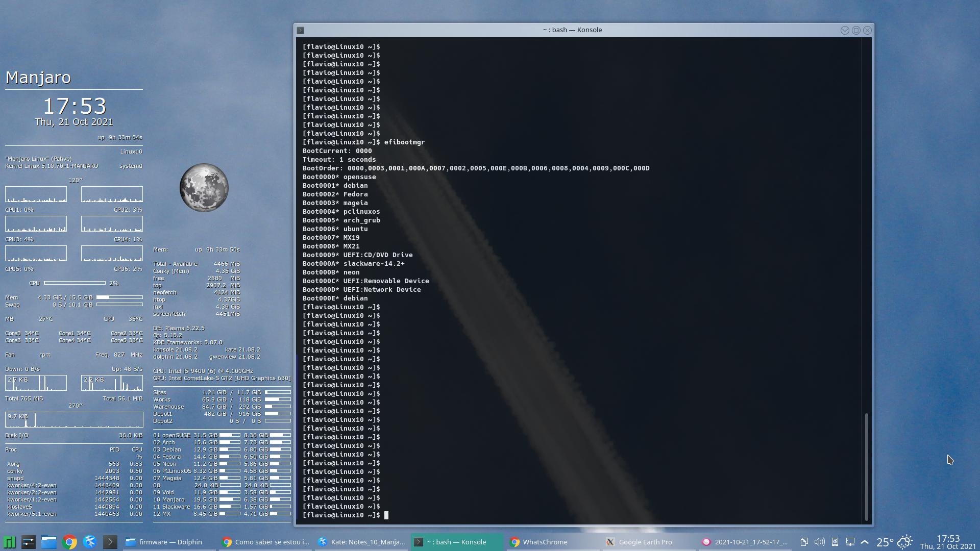Open the 2021-10-21_17-52-17 screenshot taskbar entry
The width and height of the screenshot is (980, 551).
tap(745, 542)
